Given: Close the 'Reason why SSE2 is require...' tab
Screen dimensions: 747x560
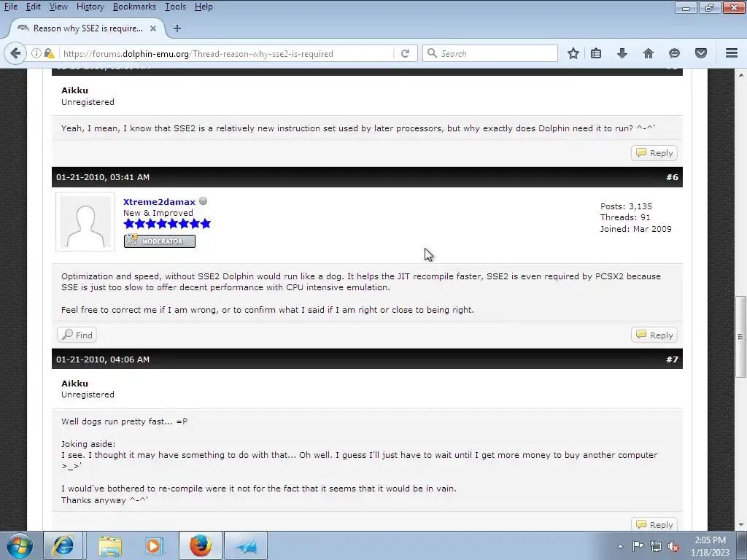Looking at the screenshot, I should pos(153,28).
